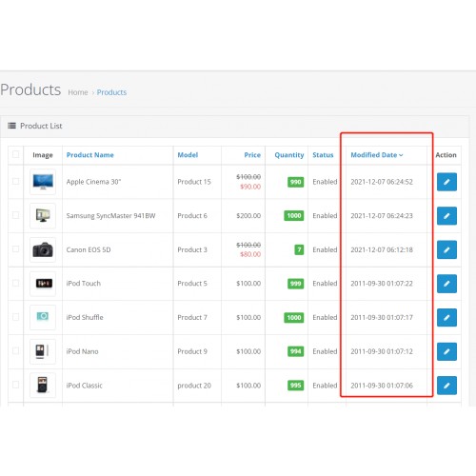This screenshot has width=476, height=476.
Task: Sort by Model column
Action: 188,155
